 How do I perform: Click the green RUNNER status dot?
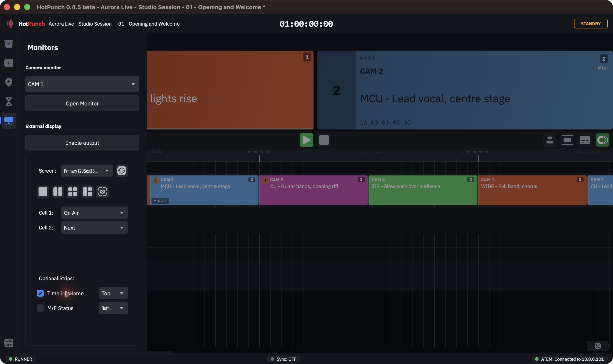(11, 359)
